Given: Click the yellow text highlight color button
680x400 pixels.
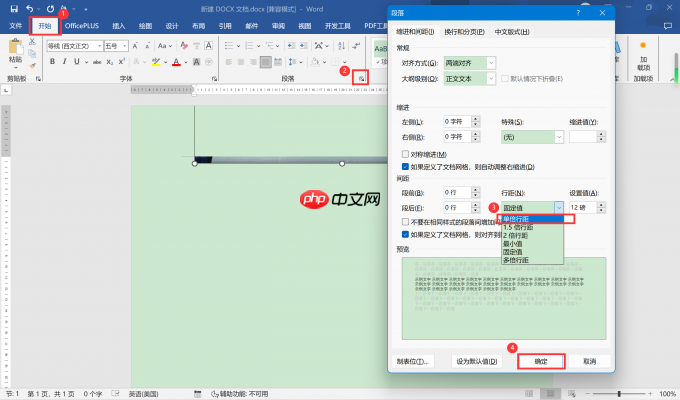Looking at the screenshot, I should 156,62.
